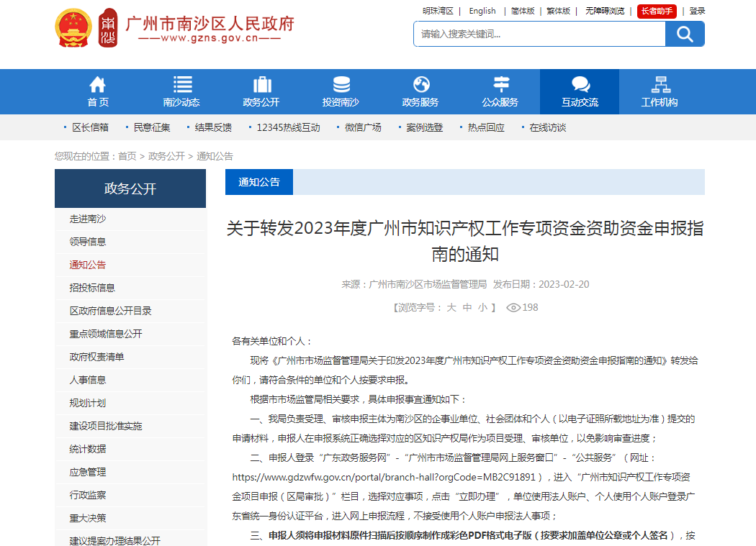Open the 政务服务 globe icon
This screenshot has height=546, width=756.
(420, 85)
